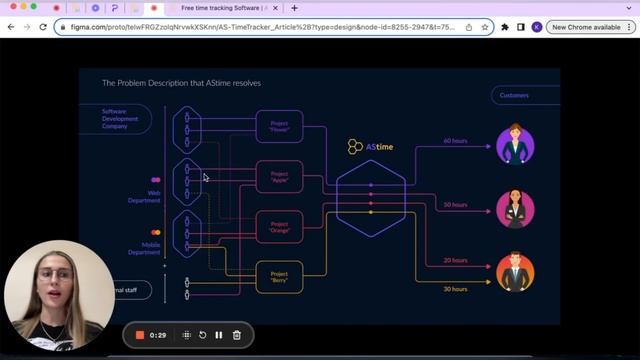Open the K profile avatar menu
Screen dimensions: 640x360
(x=537, y=27)
